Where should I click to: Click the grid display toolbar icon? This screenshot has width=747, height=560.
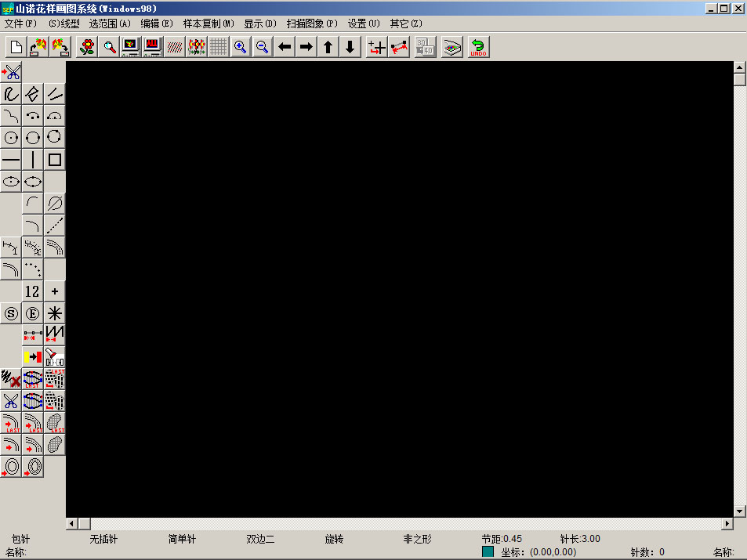click(x=219, y=47)
